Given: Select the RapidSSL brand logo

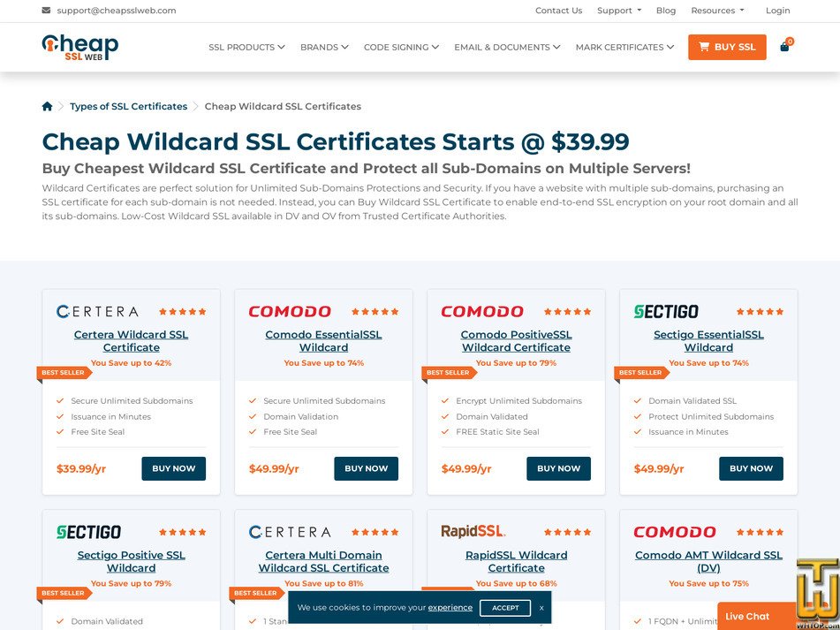Looking at the screenshot, I should coord(473,531).
